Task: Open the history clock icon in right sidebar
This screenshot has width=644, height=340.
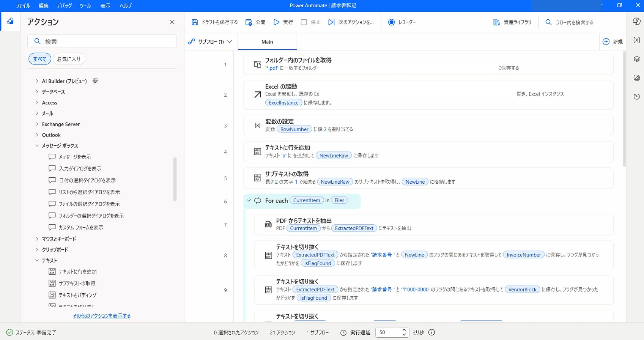Action: [x=637, y=97]
